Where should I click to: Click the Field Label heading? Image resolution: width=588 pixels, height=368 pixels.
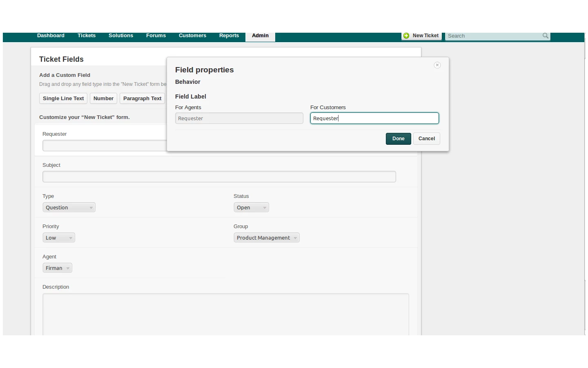191,96
